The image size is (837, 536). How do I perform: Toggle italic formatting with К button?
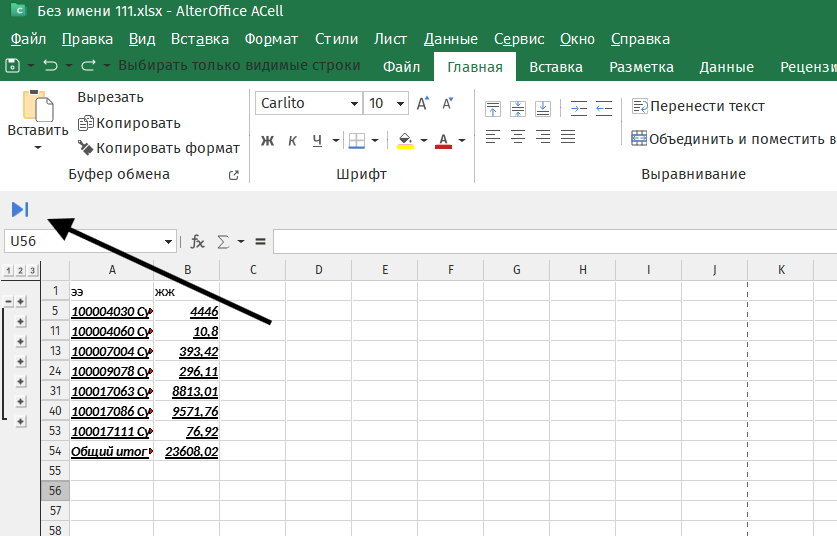[292, 140]
